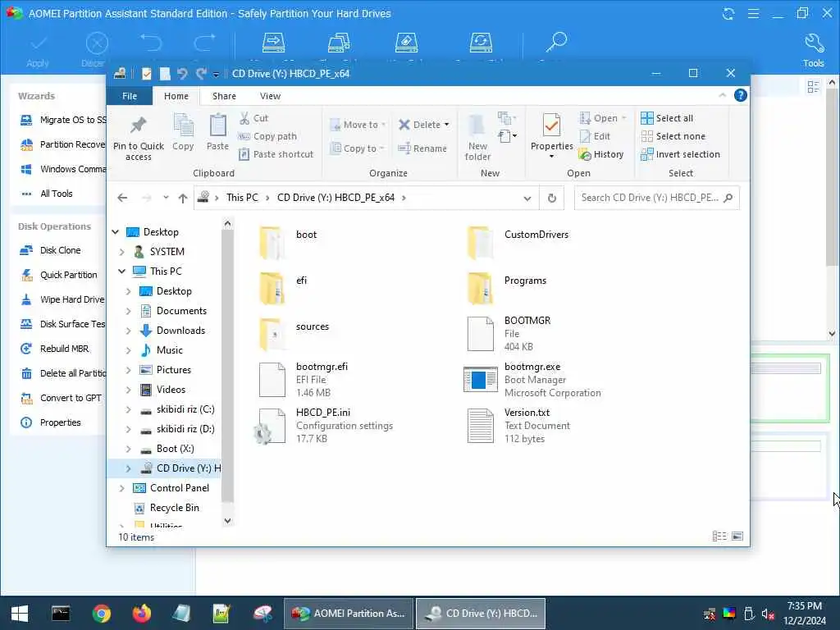Click Select none in ribbon
This screenshot has height=630, width=840.
pyautogui.click(x=673, y=136)
